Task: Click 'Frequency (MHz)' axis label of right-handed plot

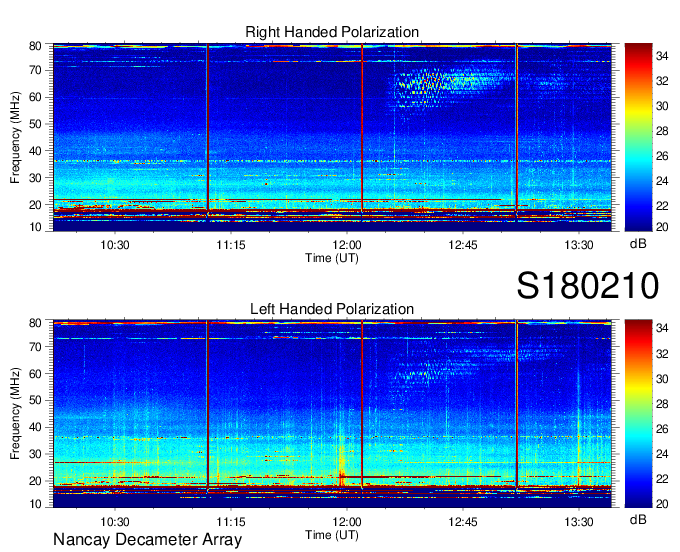Action: point(15,137)
